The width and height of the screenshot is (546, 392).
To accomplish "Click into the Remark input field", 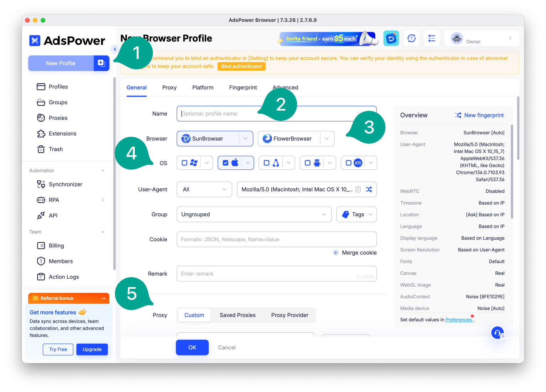I will coord(267,274).
